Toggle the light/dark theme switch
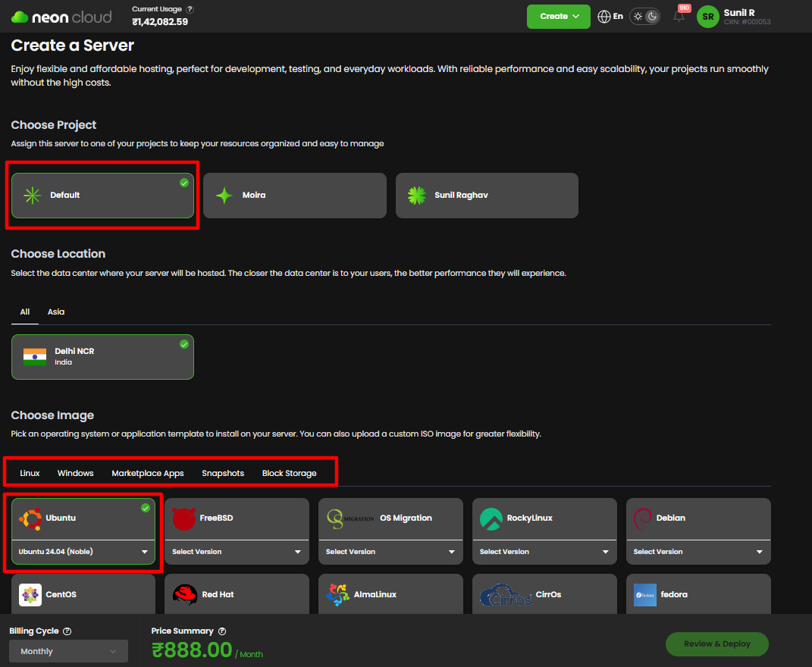The height and width of the screenshot is (667, 812). click(x=645, y=17)
